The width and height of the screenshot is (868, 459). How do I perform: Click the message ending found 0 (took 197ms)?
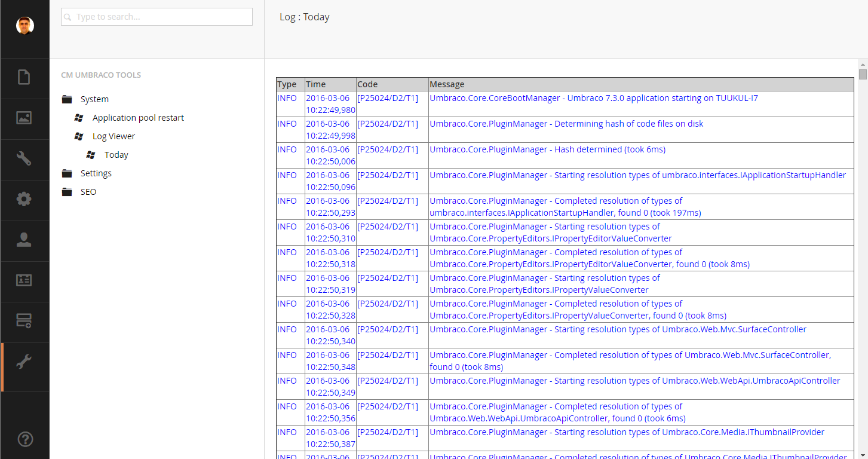coord(565,207)
